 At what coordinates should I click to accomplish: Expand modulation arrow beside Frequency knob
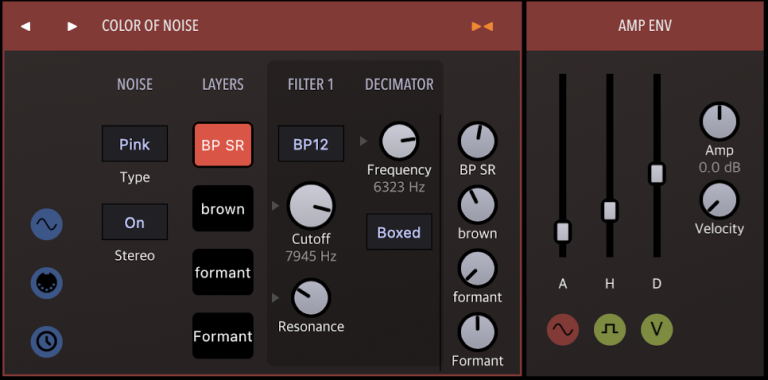tap(363, 141)
